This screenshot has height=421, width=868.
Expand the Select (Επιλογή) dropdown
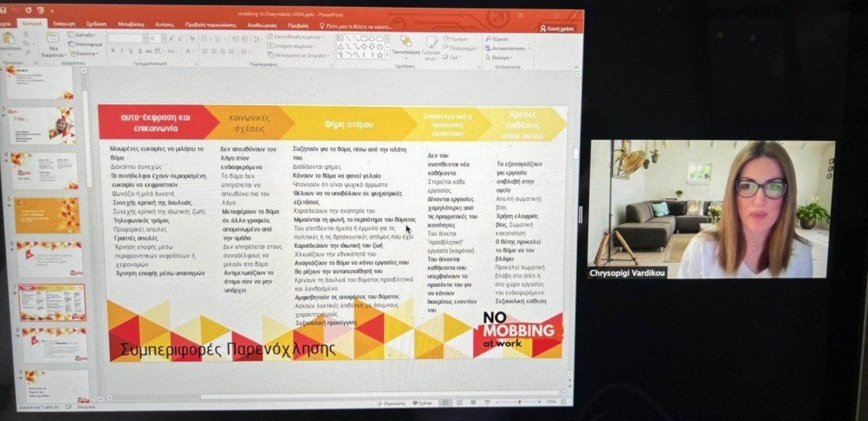(x=498, y=57)
